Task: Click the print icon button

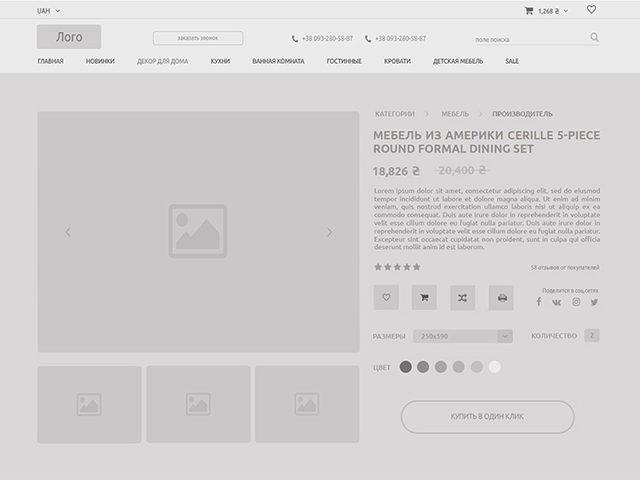Action: pos(501,298)
